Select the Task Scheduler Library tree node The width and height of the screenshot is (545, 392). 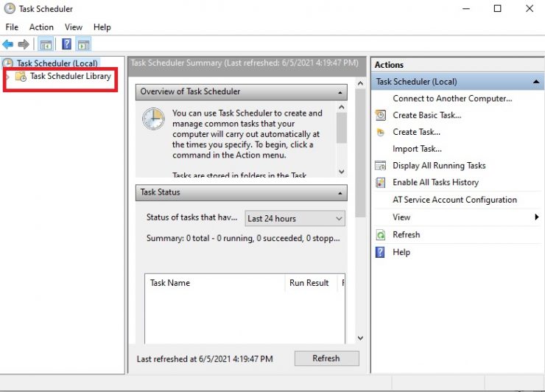pos(71,76)
